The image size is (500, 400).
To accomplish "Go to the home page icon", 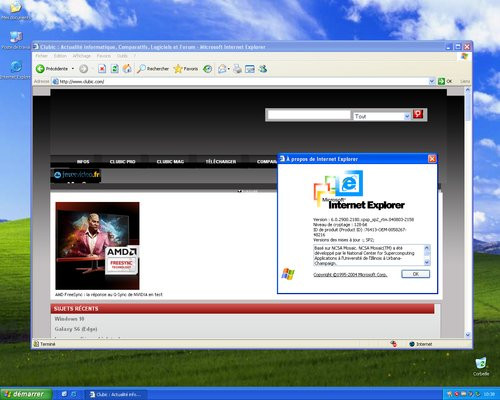I will [127, 69].
